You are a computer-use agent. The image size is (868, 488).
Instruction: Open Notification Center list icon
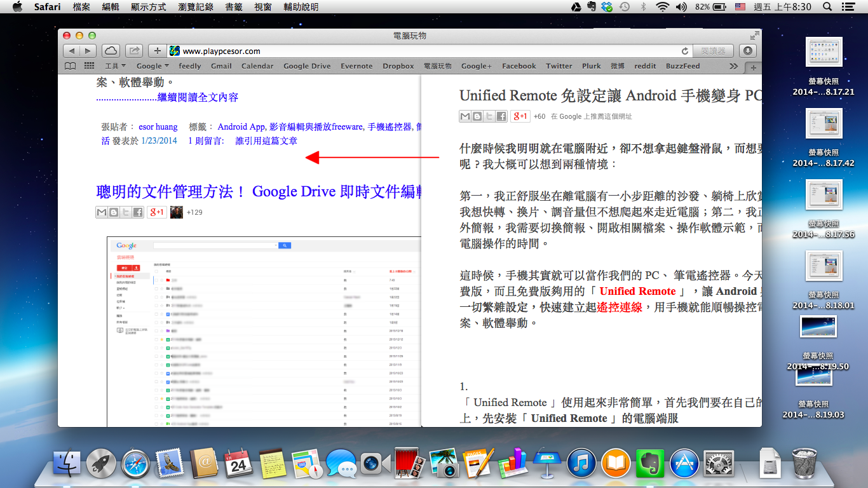click(848, 7)
